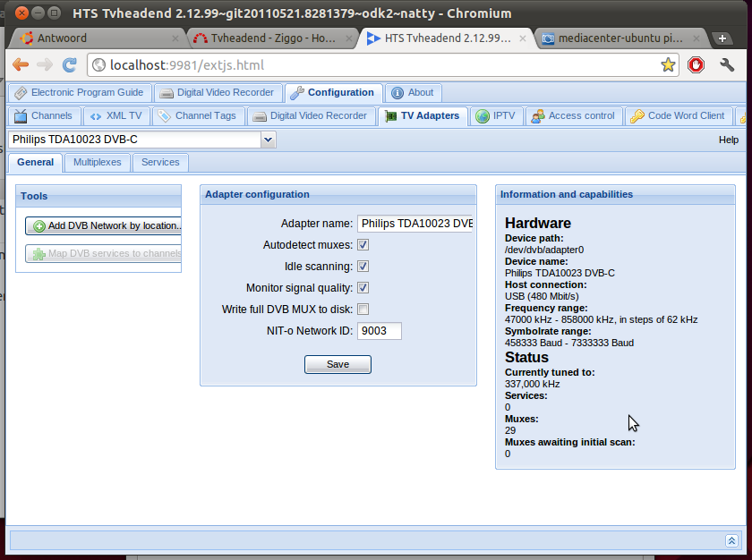Save the adapter configuration
The height and width of the screenshot is (560, 752).
[338, 365]
